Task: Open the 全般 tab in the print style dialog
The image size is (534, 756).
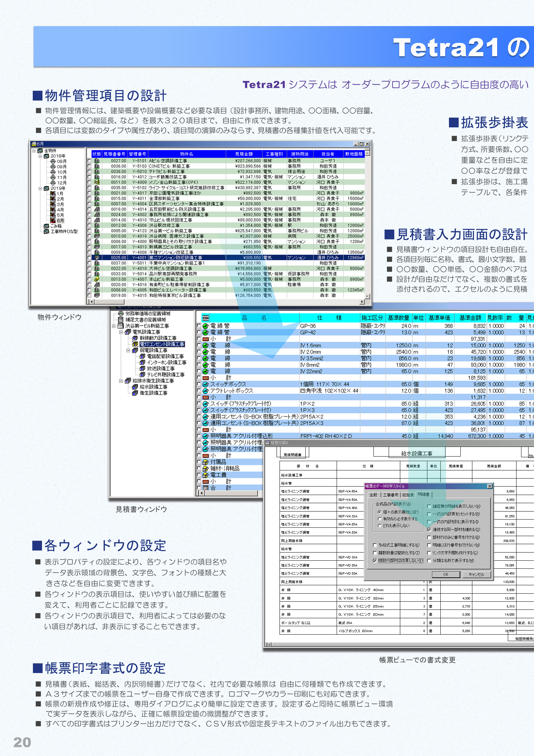Action: tap(374, 495)
